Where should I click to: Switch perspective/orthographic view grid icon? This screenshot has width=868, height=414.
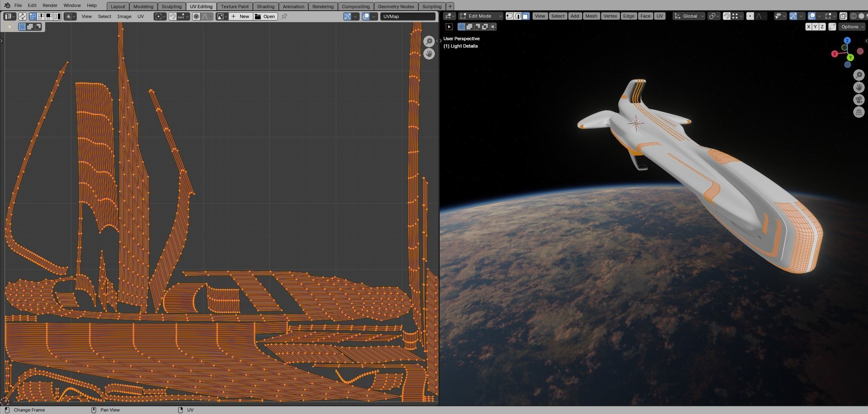(x=859, y=112)
